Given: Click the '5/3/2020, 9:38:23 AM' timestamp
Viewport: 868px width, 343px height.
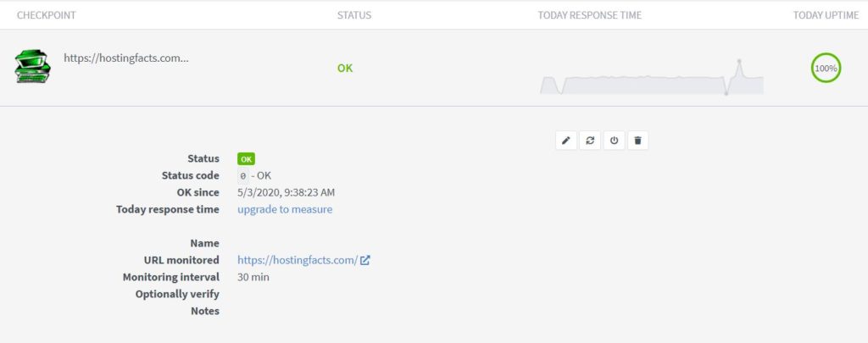Looking at the screenshot, I should click(287, 192).
